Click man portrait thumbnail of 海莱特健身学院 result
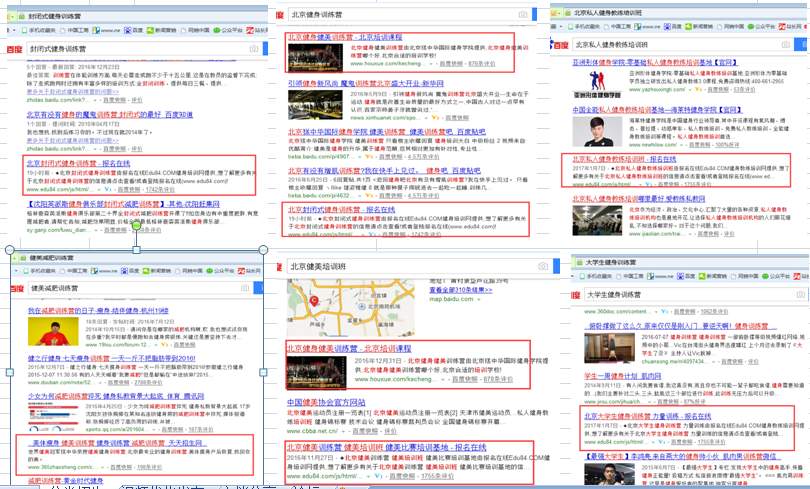810x489 pixels. [597, 132]
